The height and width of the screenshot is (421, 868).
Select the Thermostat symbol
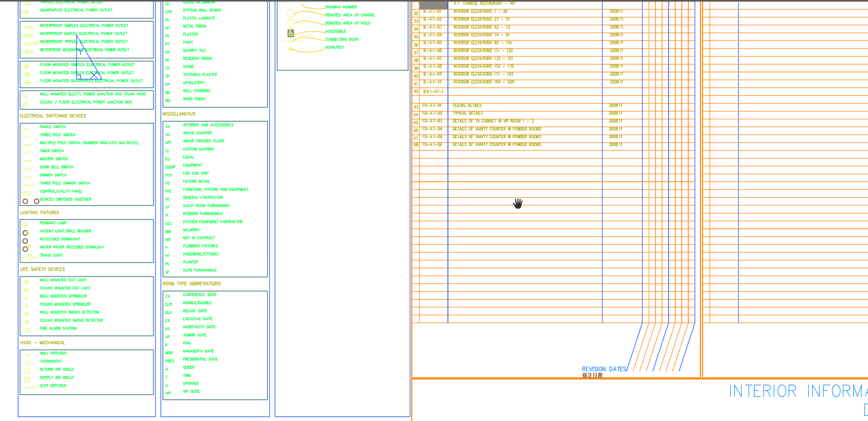(28, 363)
